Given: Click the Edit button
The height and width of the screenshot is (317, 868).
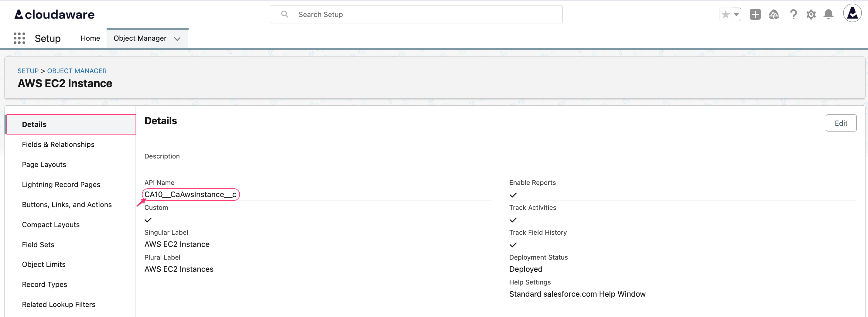Looking at the screenshot, I should point(841,123).
